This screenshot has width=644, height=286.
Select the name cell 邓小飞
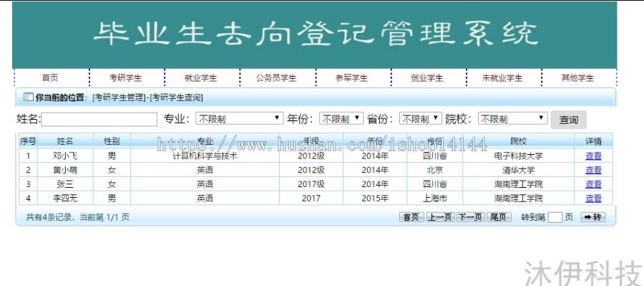click(65, 156)
